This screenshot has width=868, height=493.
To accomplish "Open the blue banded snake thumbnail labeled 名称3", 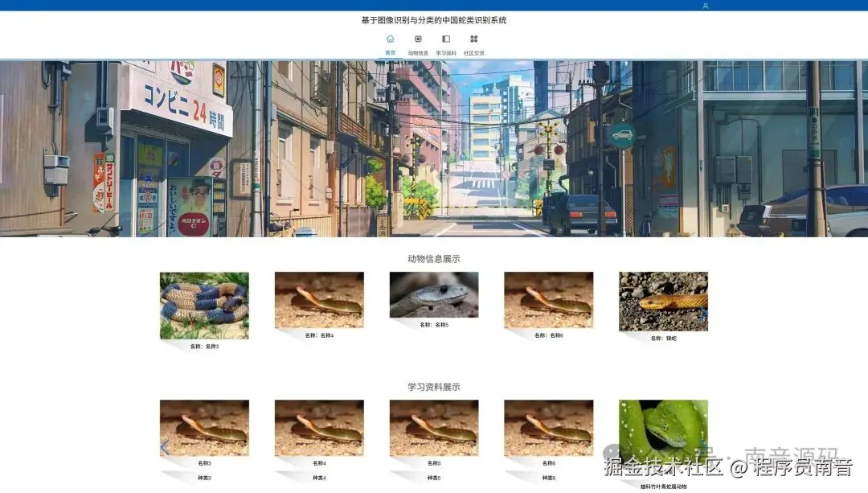I will pyautogui.click(x=203, y=304).
